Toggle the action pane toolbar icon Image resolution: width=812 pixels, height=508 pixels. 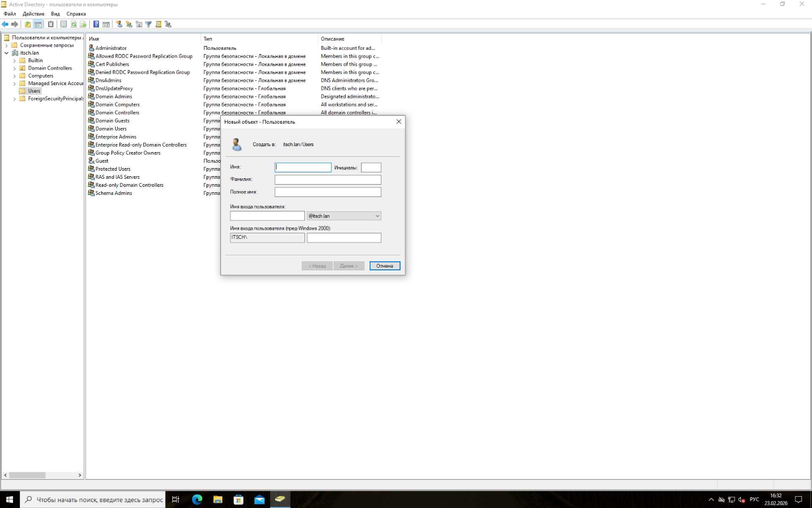click(x=106, y=24)
